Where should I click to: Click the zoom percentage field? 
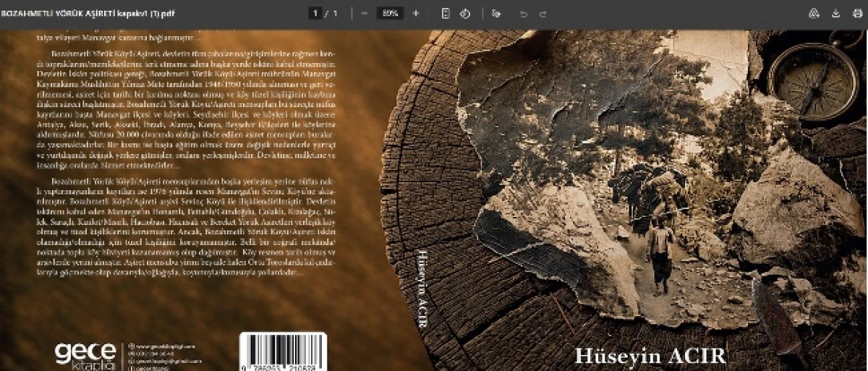(x=390, y=13)
